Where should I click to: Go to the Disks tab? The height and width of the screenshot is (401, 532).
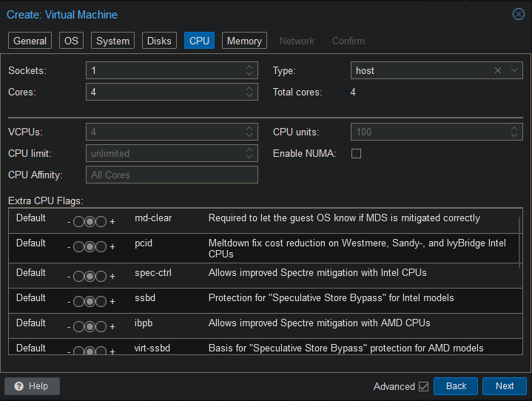coord(159,41)
